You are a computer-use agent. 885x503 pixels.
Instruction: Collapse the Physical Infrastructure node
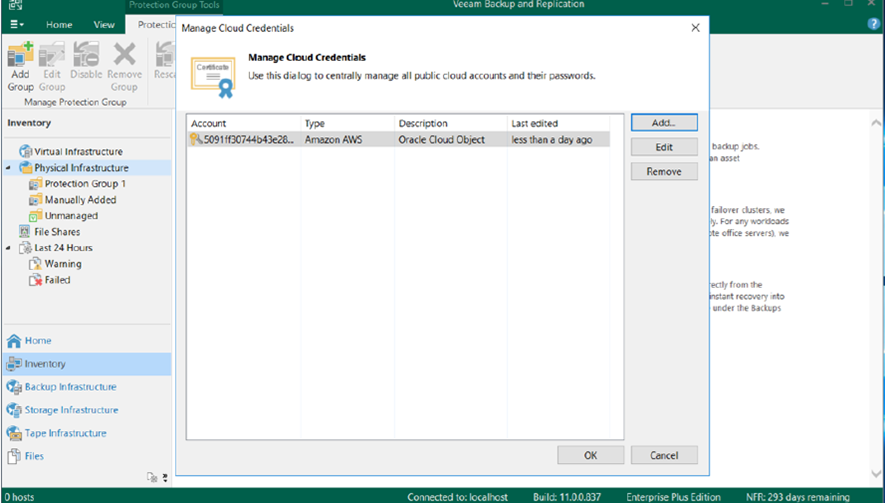pos(8,168)
